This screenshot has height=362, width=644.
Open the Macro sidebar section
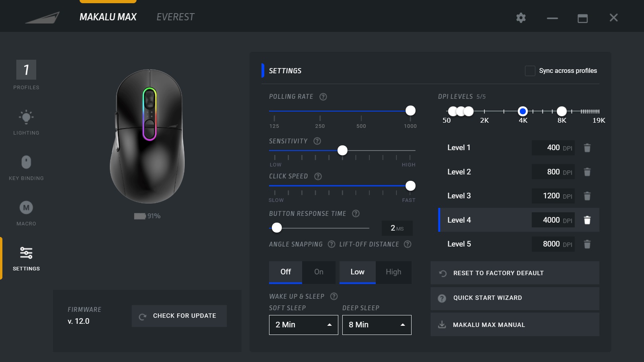click(26, 213)
